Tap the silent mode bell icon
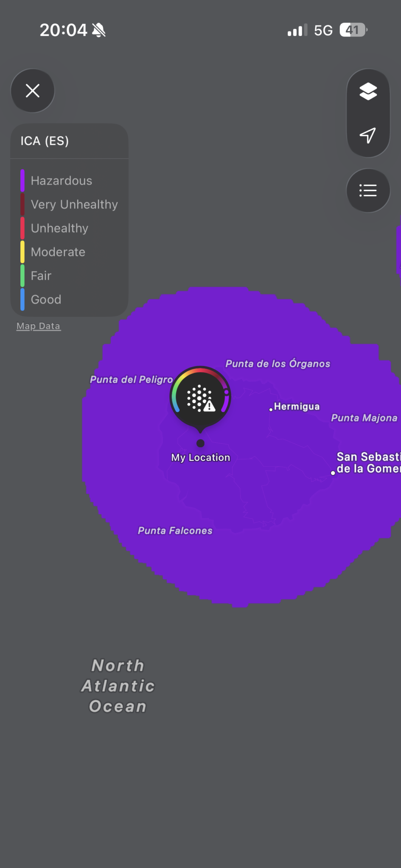 coord(99,31)
